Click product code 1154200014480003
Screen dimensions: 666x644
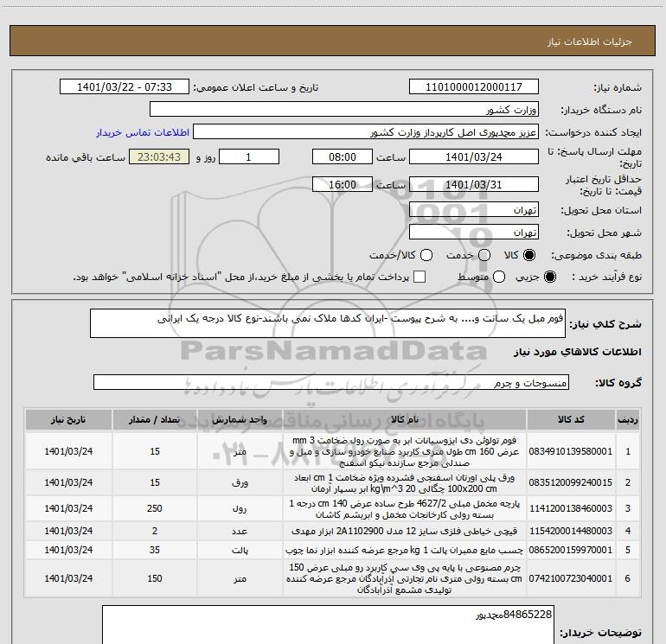pyautogui.click(x=571, y=531)
